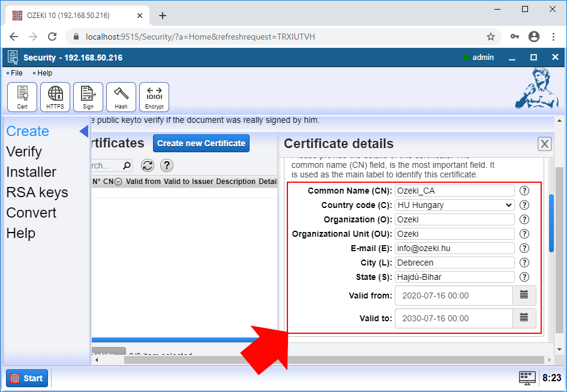Click the Organizational Unit input field
Screen dimensions: 567x392
pos(455,234)
